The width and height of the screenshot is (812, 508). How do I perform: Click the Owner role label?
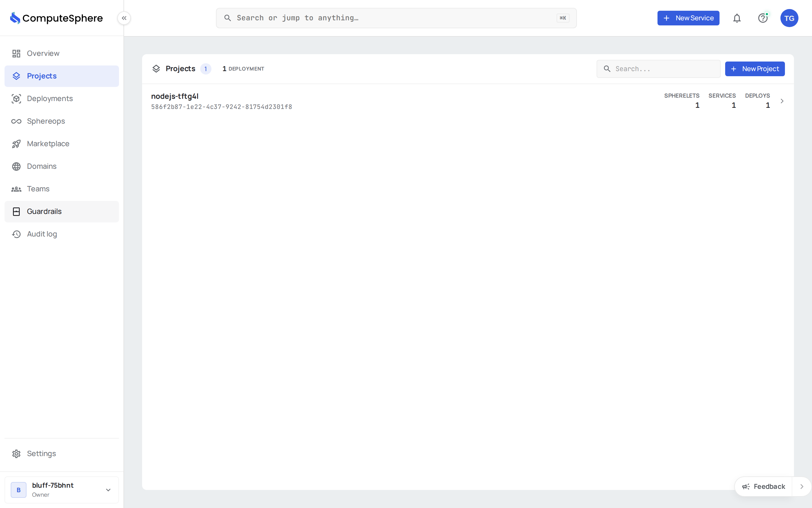(41, 495)
